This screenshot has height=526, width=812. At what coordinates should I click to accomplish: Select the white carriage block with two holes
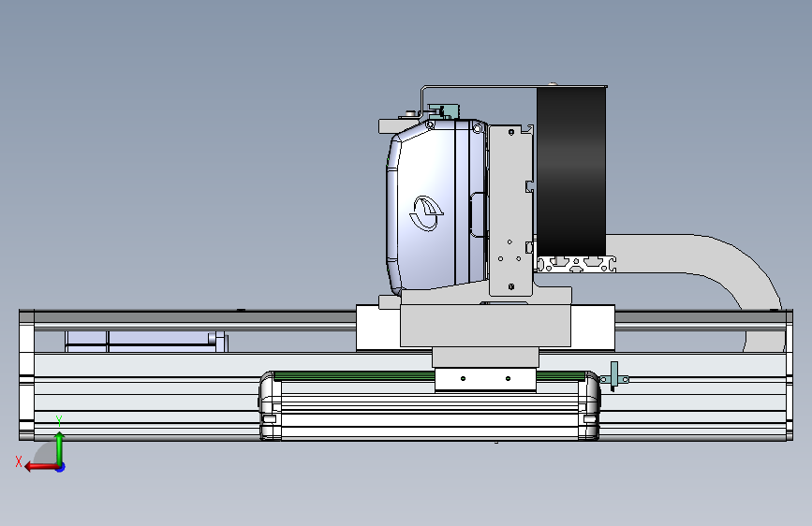485,379
